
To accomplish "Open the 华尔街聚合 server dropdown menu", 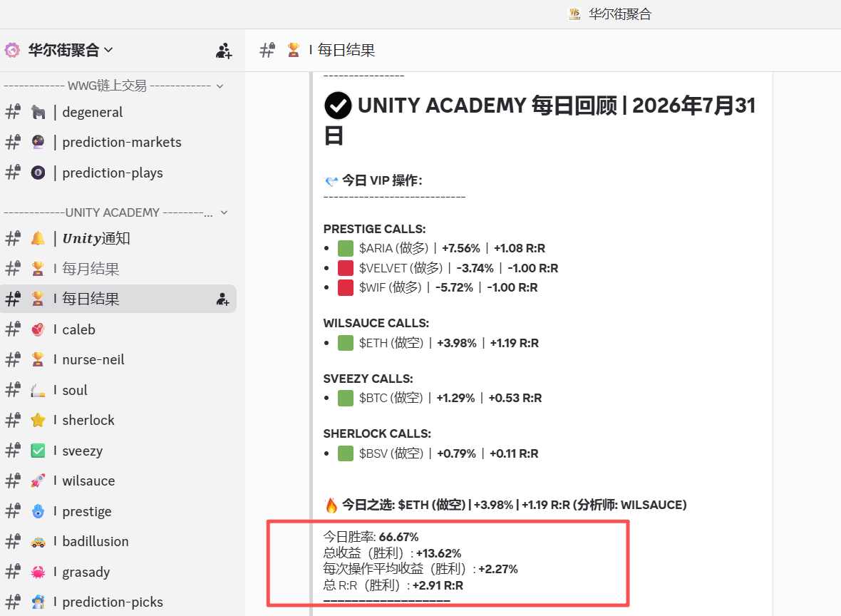I will click(70, 50).
